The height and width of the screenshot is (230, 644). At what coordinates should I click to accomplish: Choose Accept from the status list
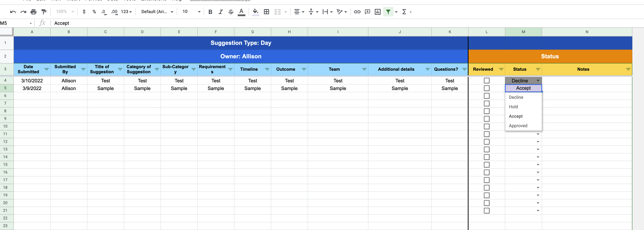point(523,116)
